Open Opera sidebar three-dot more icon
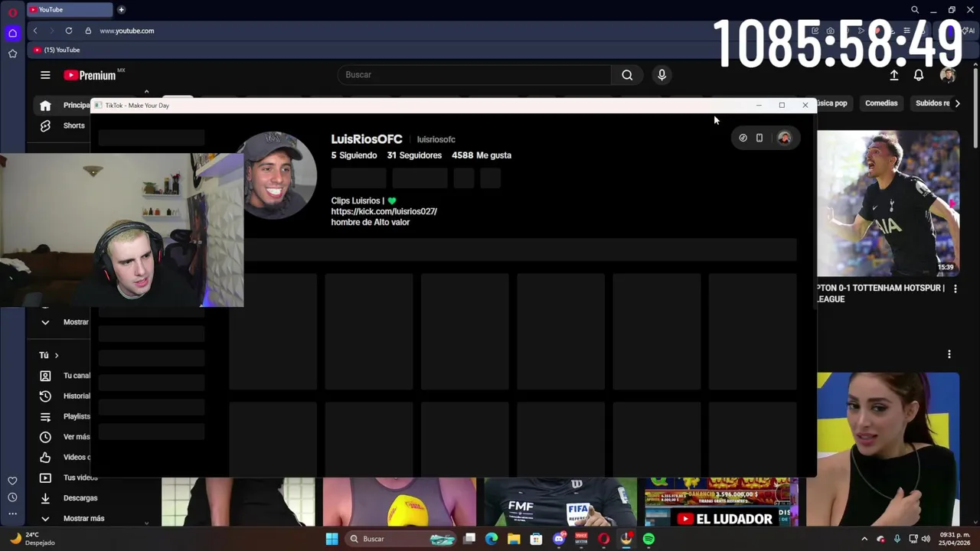 (x=12, y=514)
